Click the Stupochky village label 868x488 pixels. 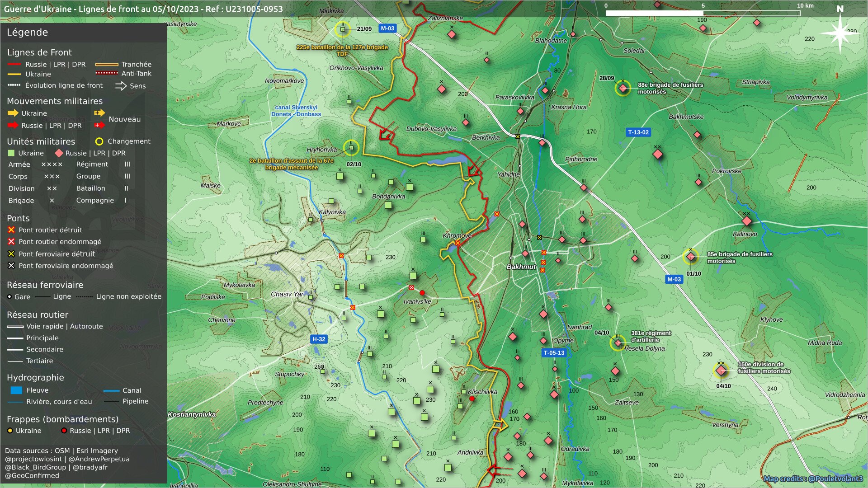(290, 374)
